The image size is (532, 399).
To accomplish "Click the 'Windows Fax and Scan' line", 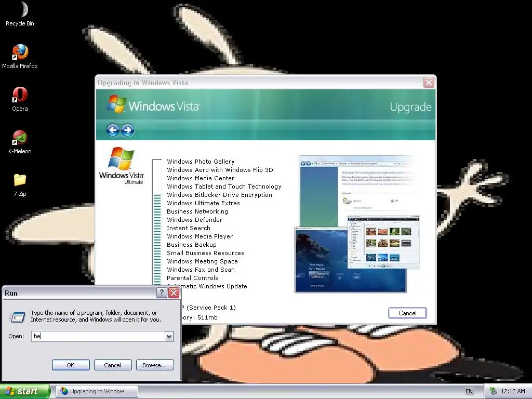I will click(201, 270).
